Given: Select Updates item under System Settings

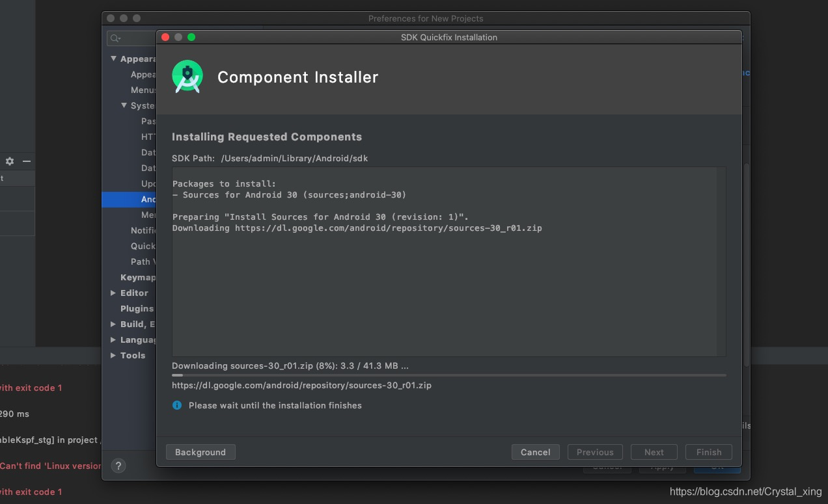Looking at the screenshot, I should click(x=148, y=183).
